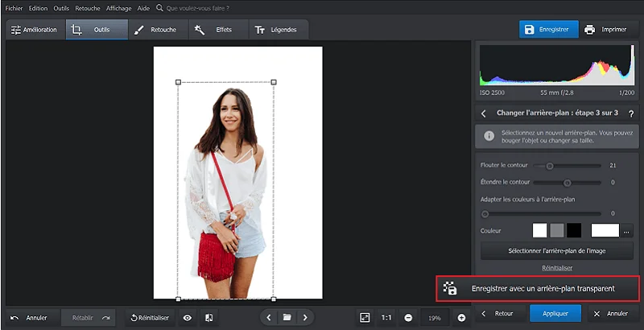
Task: Go to the next image arrow
Action: [305, 317]
